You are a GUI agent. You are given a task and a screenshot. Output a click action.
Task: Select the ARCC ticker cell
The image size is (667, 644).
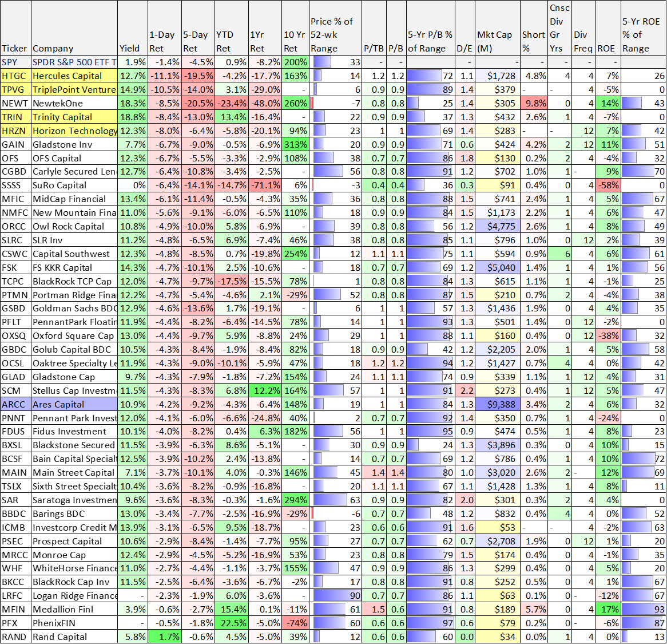point(15,404)
